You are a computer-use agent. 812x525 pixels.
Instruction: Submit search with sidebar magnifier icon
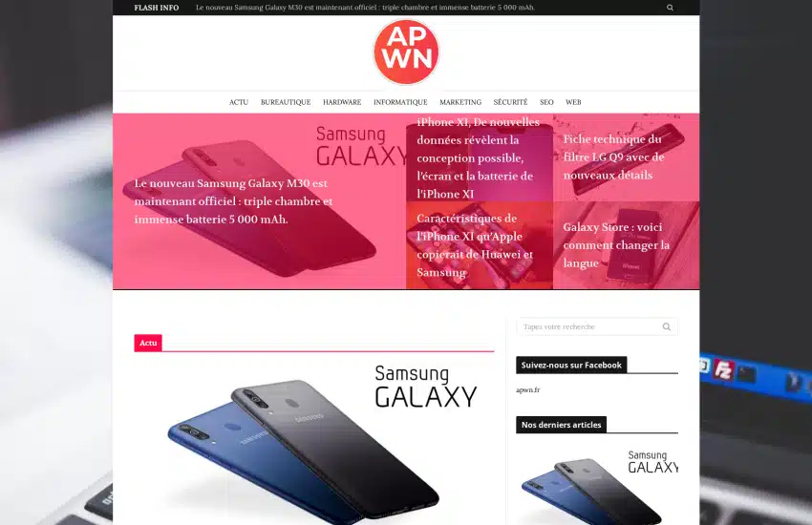(x=667, y=326)
